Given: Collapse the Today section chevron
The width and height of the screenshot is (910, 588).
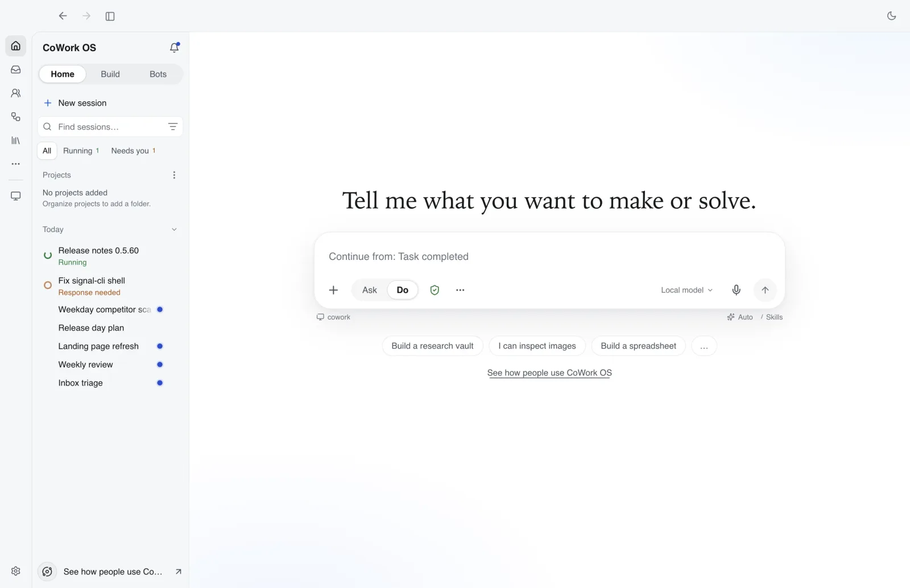Looking at the screenshot, I should click(174, 230).
